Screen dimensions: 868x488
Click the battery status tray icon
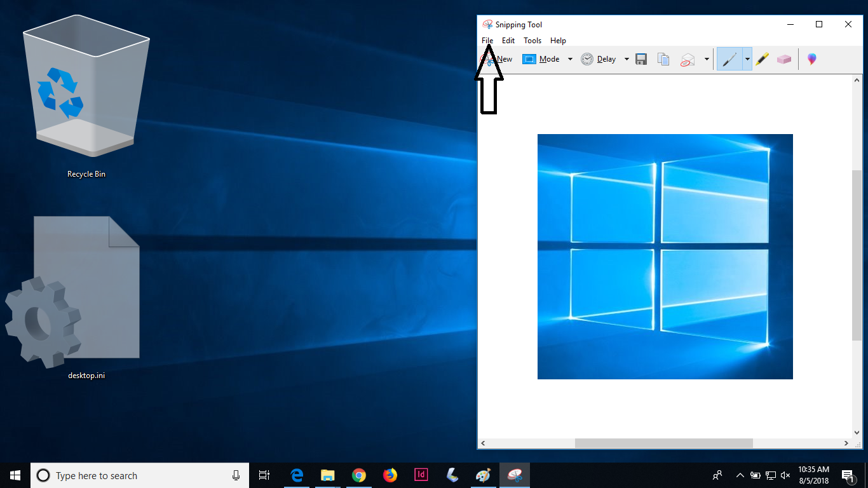[x=755, y=475]
